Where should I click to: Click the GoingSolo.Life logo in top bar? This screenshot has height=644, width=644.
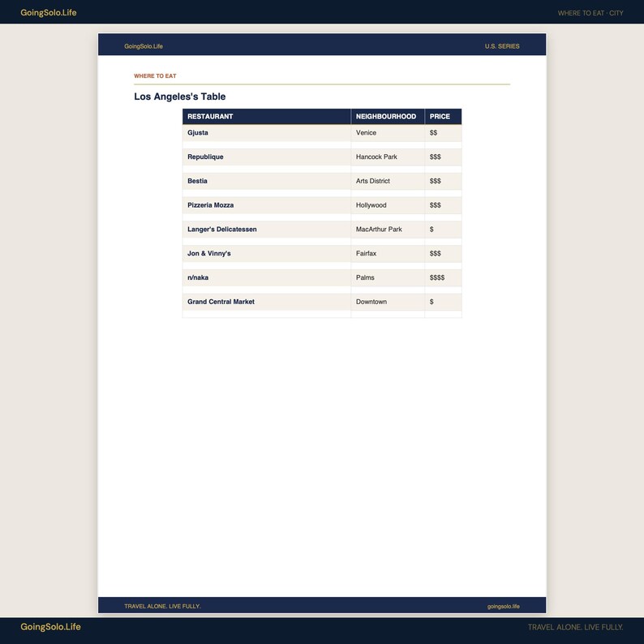tap(49, 13)
